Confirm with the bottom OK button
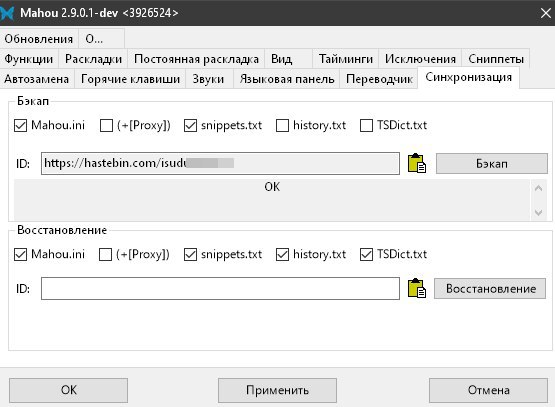Image resolution: width=555 pixels, height=407 pixels. coord(68,390)
